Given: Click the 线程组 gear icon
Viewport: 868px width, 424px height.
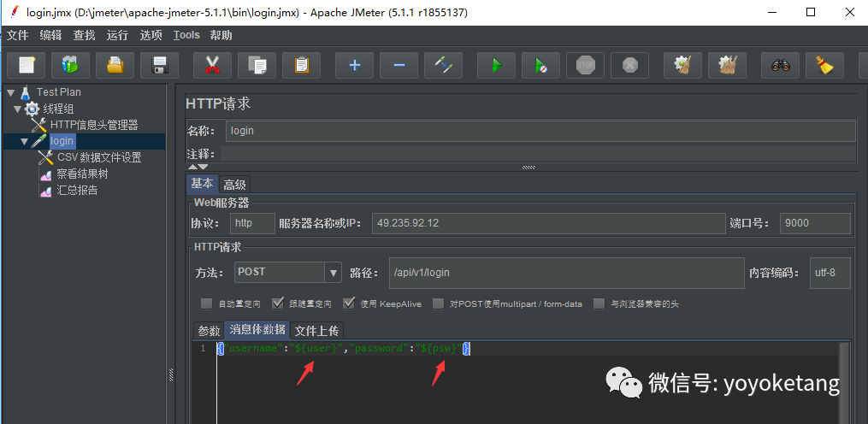Looking at the screenshot, I should (32, 109).
